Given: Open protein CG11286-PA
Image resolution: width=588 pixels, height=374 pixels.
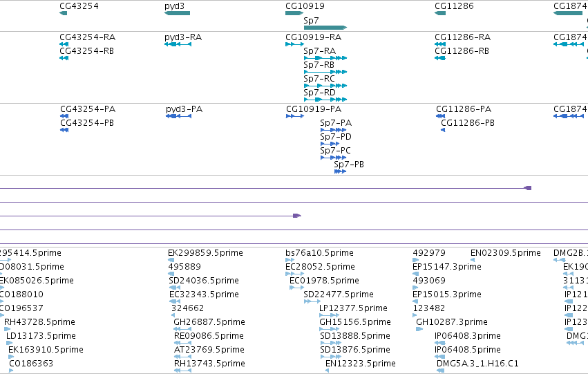Looking at the screenshot, I should [464, 109].
